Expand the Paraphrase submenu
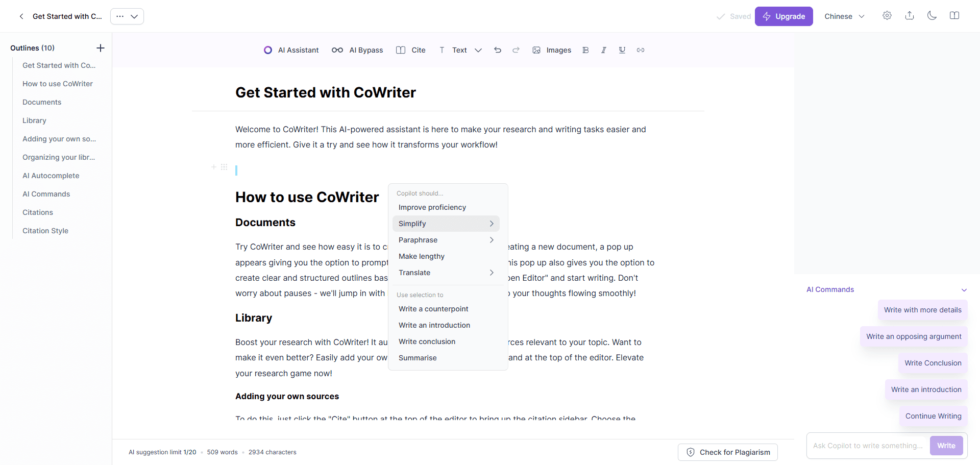 click(446, 240)
